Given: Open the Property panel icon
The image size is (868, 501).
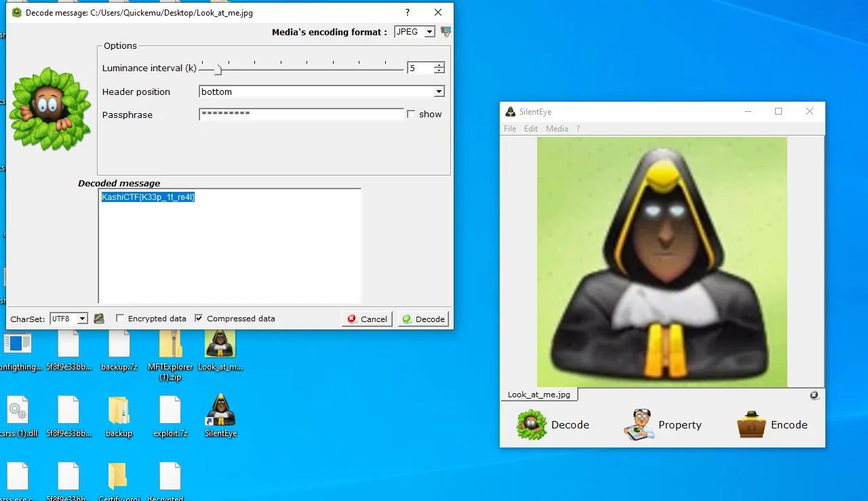Looking at the screenshot, I should tap(639, 425).
